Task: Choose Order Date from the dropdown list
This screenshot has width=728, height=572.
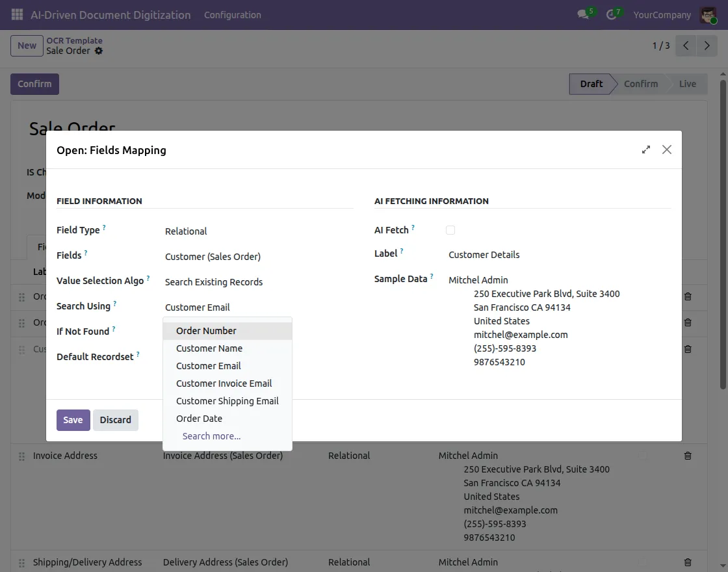Action: (x=227, y=419)
